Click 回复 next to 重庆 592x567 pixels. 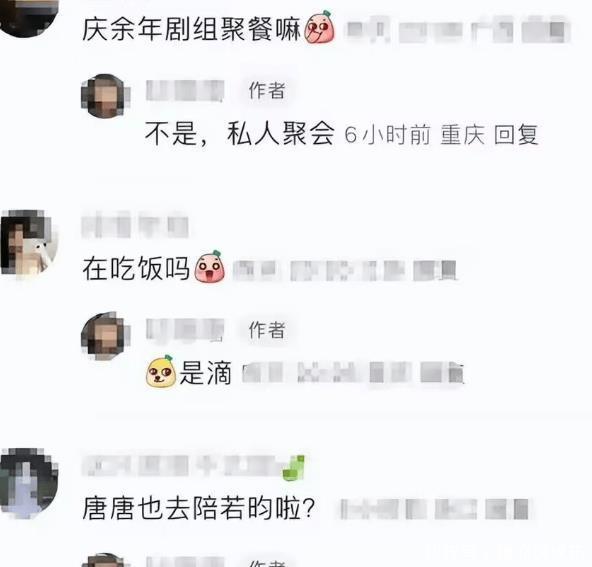(516, 134)
